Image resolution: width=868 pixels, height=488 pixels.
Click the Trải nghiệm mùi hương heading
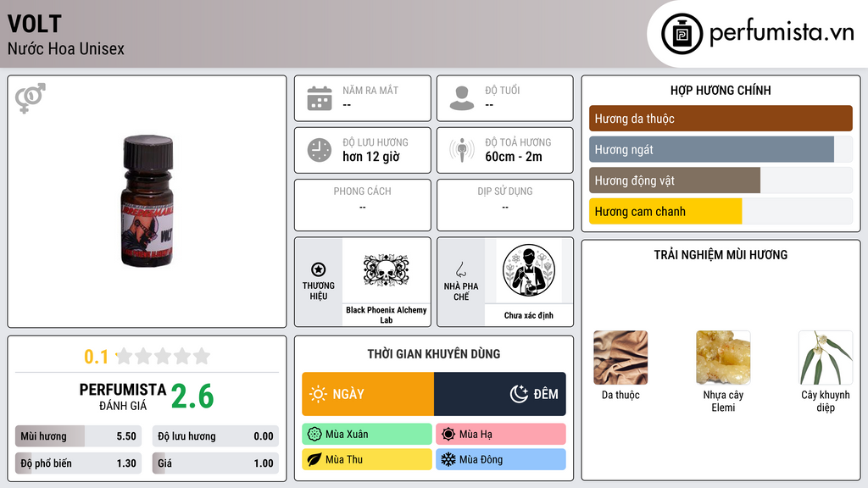tap(721, 255)
